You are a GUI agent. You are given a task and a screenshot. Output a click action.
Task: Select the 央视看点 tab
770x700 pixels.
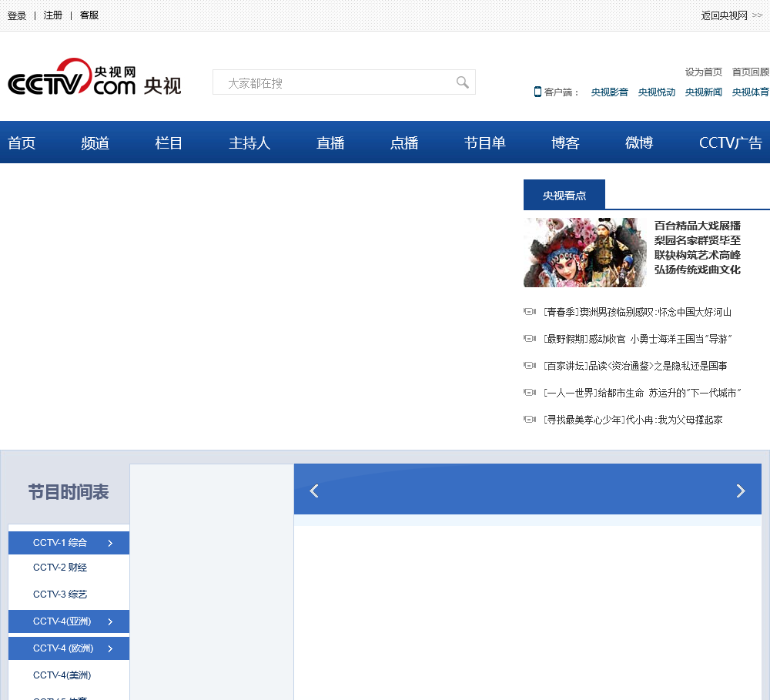tap(564, 195)
